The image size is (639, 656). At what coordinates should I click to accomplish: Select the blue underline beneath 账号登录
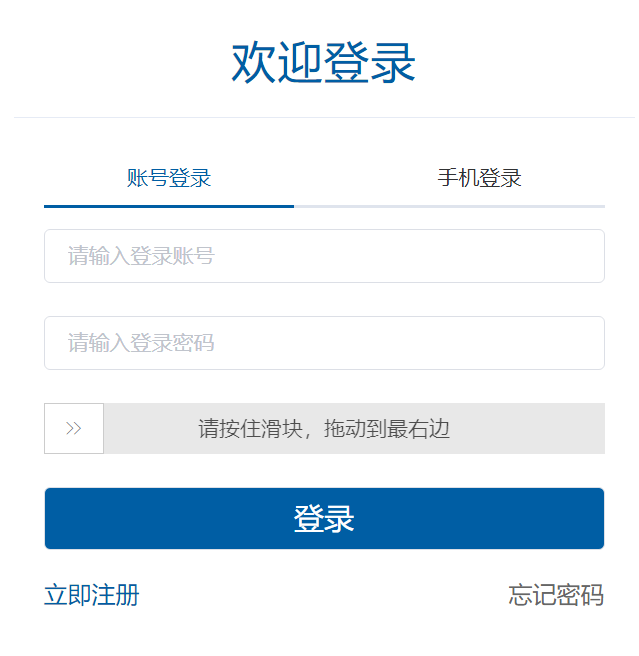point(169,206)
